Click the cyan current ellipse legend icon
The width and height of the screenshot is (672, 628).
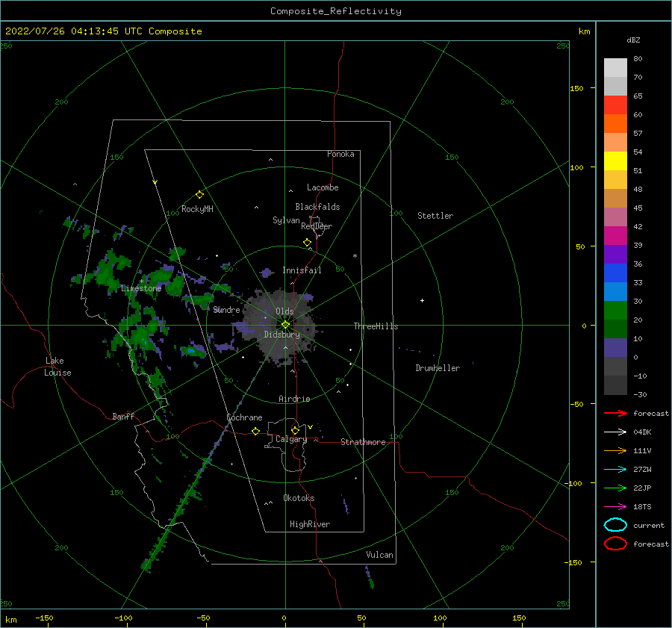(615, 525)
